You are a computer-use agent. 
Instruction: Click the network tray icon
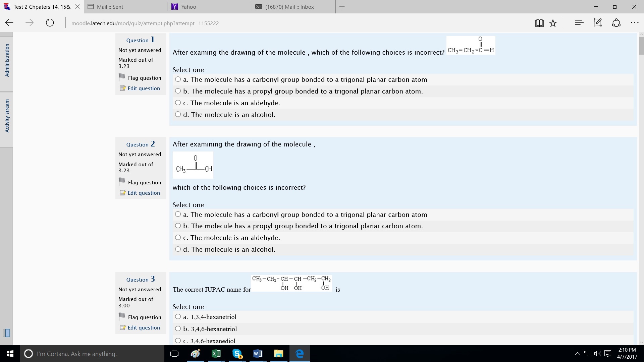[588, 354]
